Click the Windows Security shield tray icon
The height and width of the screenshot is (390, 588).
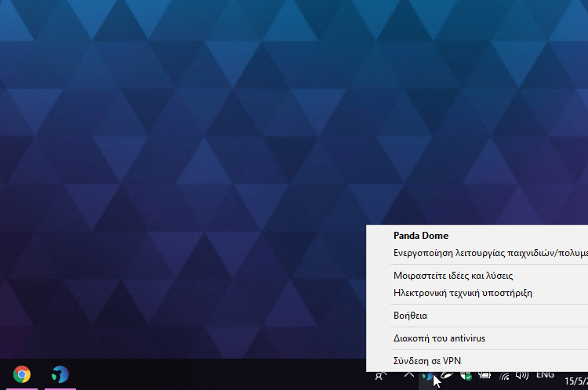pyautogui.click(x=466, y=376)
